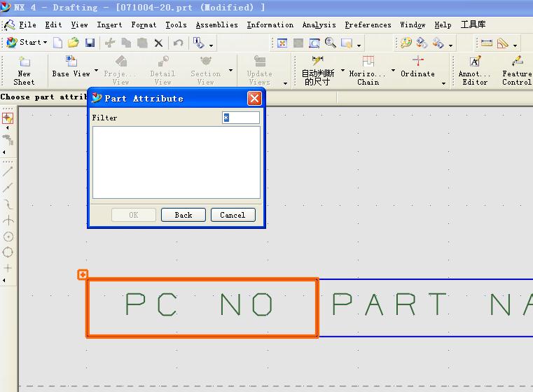Click the Open folder icon
Viewport: 533px width, 392px height.
pos(74,43)
